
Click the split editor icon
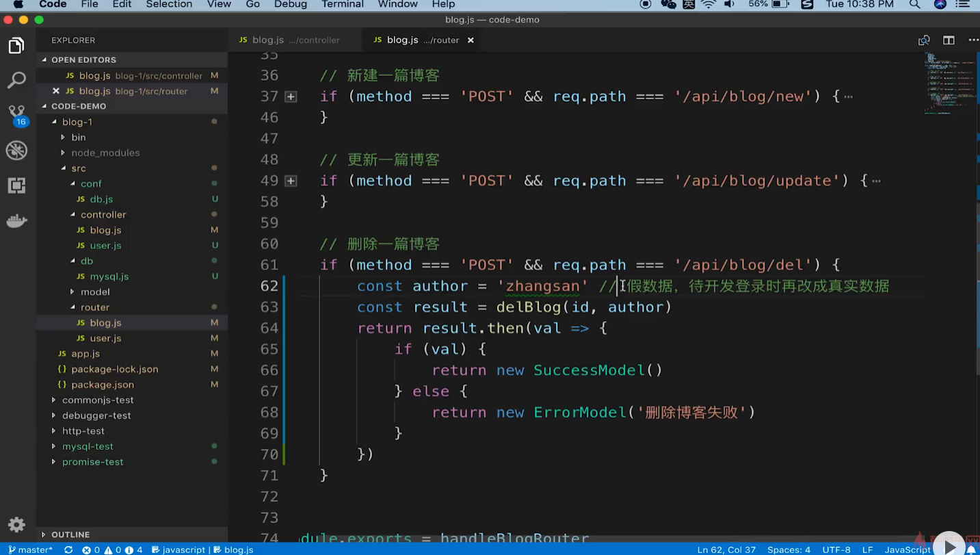point(949,40)
